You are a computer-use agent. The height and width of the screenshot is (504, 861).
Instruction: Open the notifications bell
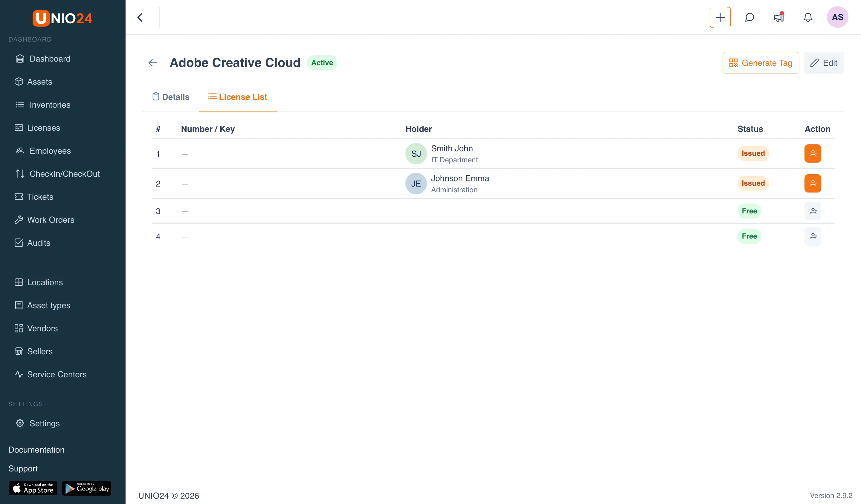[x=808, y=17]
